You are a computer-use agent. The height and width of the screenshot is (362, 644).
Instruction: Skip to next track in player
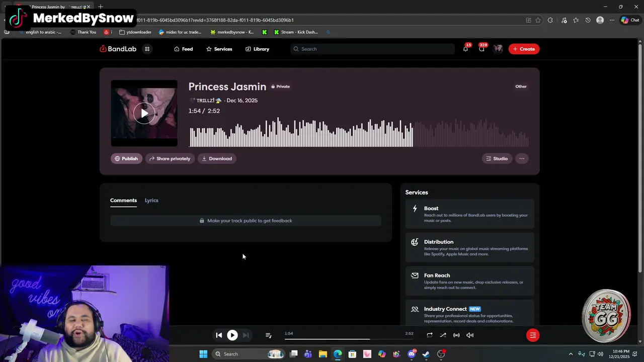(246, 335)
